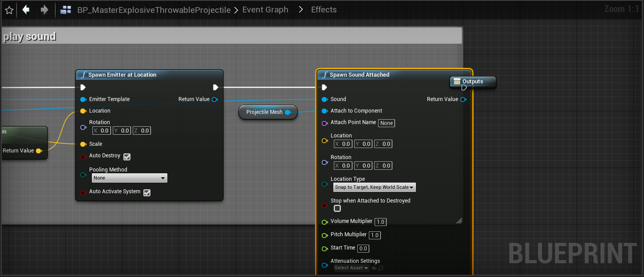
Task: Open Attenuation Settings Select Asset dropdown
Action: pos(351,268)
